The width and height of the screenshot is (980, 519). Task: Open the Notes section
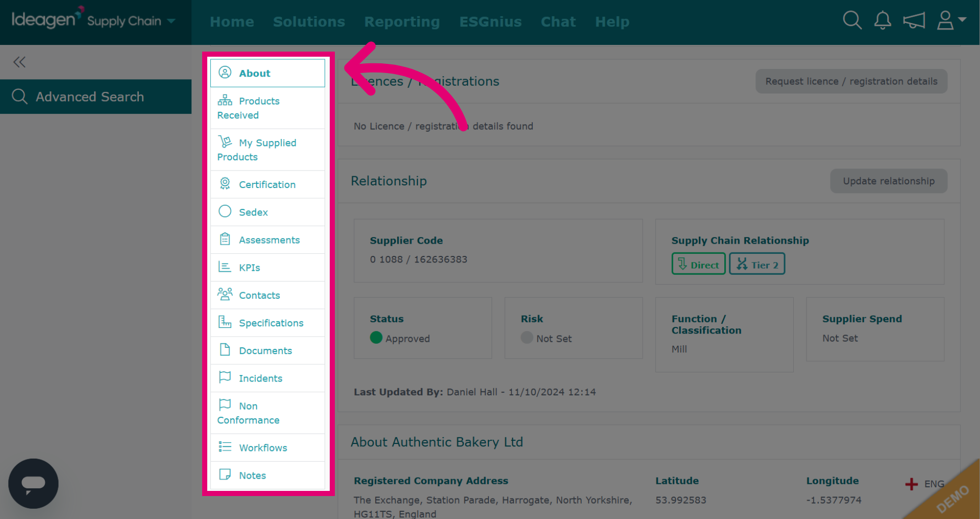tap(267, 475)
